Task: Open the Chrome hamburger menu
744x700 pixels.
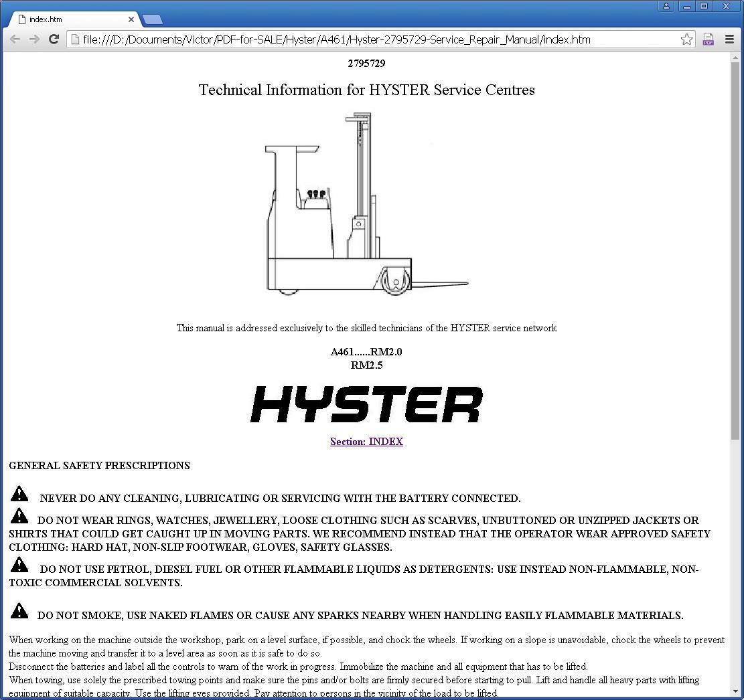Action: [730, 39]
